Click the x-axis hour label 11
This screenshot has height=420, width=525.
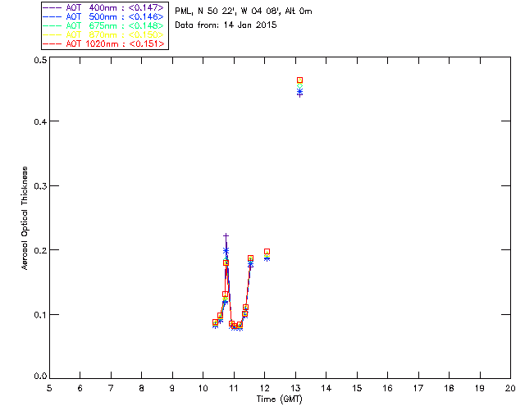234,388
